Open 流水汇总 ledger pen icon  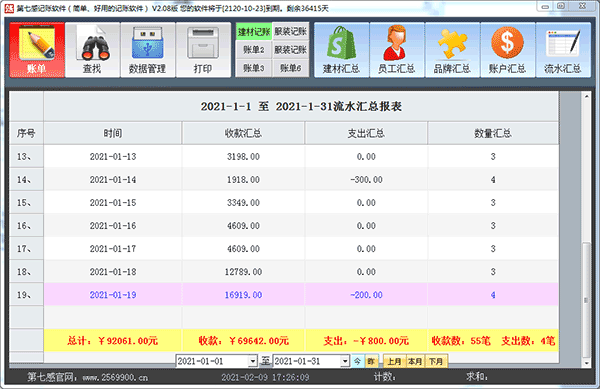563,50
